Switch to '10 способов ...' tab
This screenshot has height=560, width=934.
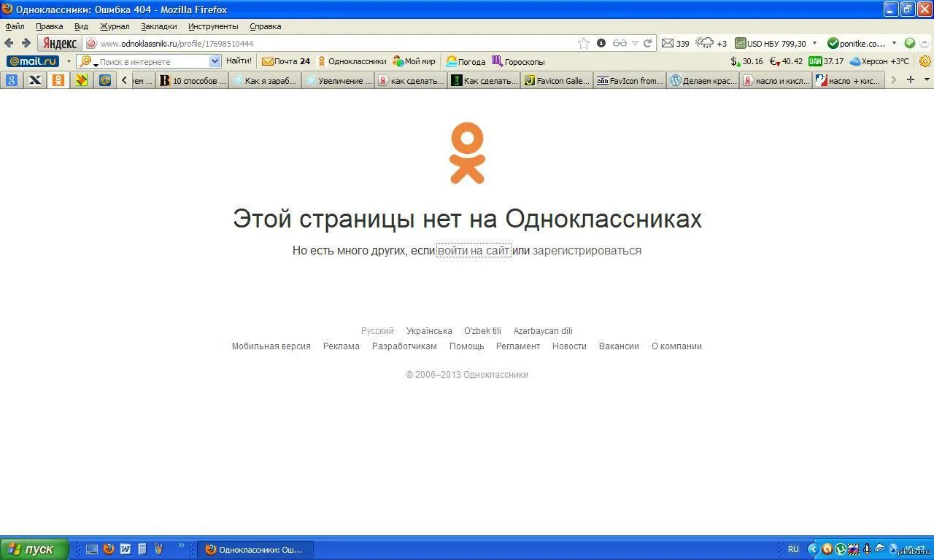coord(191,81)
